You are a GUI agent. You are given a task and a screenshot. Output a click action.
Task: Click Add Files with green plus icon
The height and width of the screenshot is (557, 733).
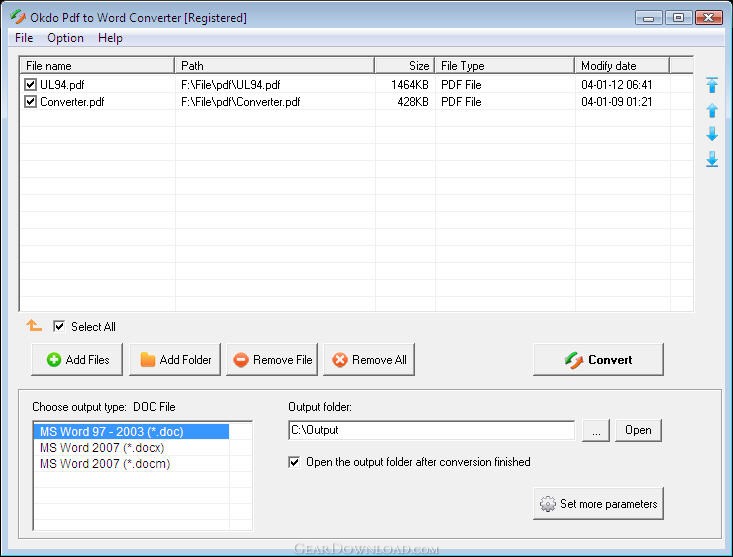77,360
